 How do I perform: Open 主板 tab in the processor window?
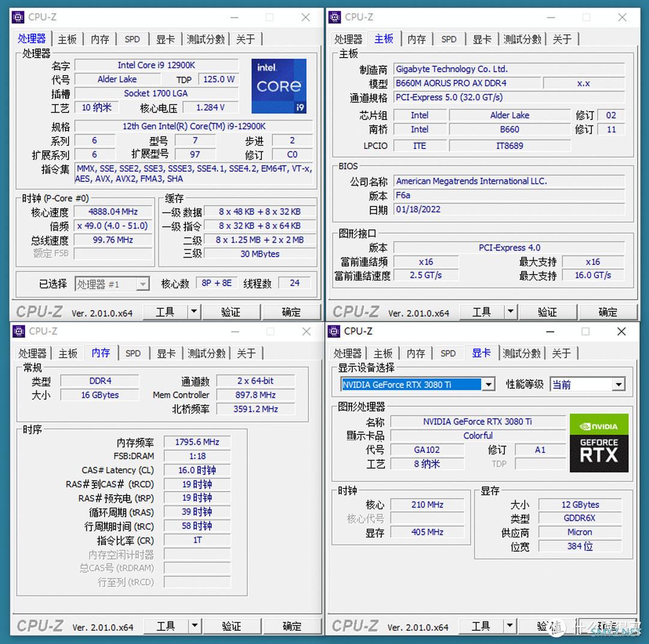click(x=67, y=39)
